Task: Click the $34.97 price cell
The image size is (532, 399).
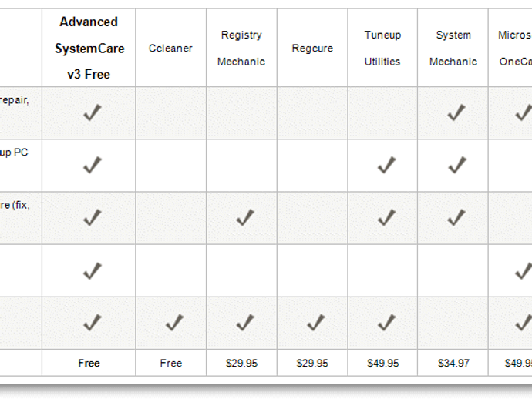Action: [x=453, y=364]
